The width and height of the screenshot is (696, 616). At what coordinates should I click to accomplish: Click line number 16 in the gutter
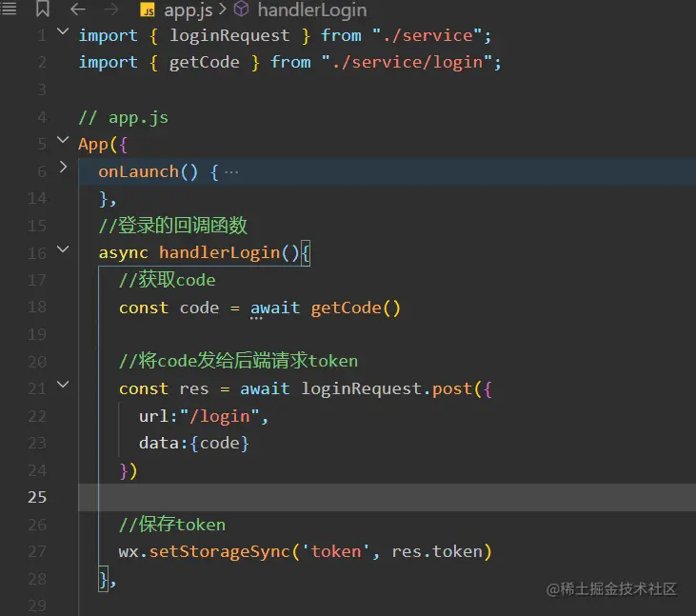tap(37, 253)
